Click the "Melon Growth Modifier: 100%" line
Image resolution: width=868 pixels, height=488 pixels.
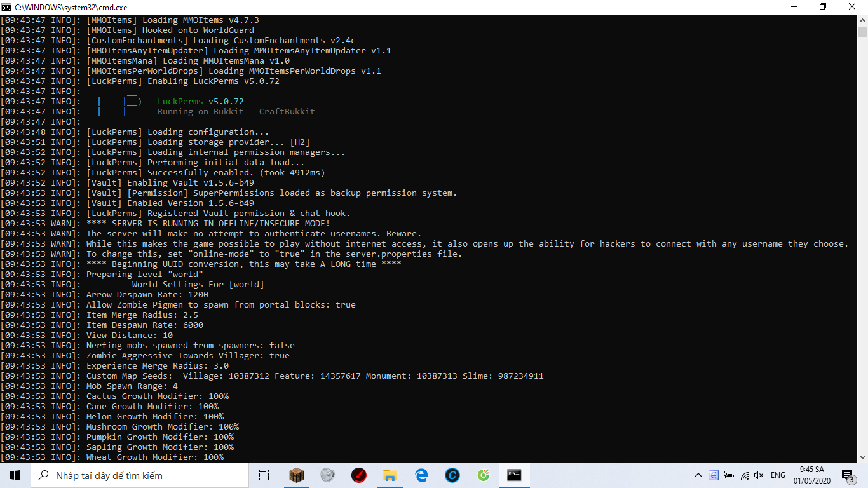[x=111, y=417]
